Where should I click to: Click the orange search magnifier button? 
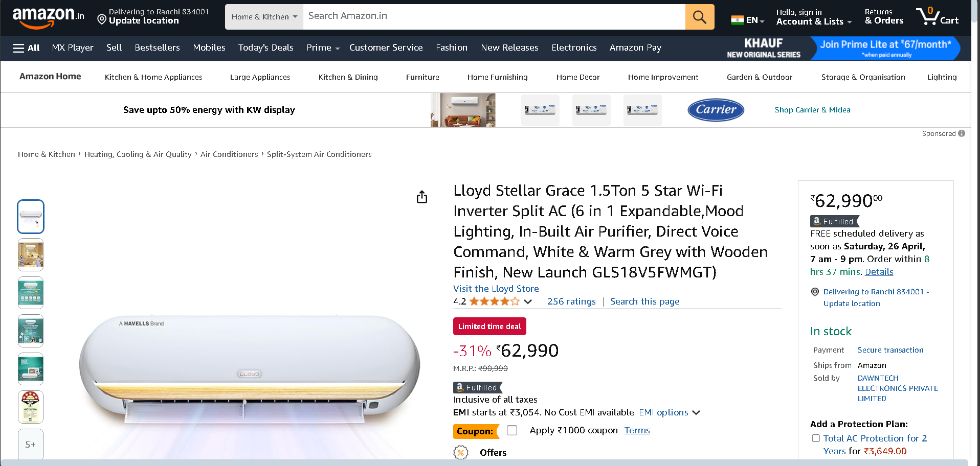[x=699, y=17]
